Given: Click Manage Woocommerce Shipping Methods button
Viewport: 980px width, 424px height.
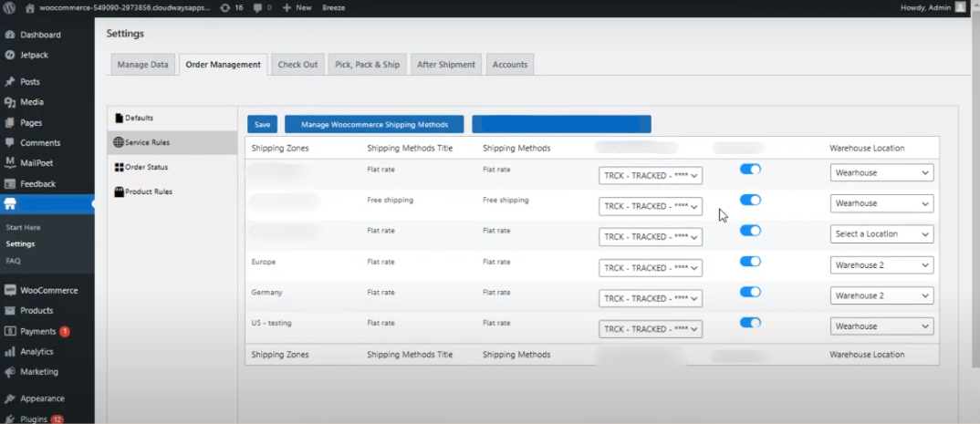Looking at the screenshot, I should (374, 125).
